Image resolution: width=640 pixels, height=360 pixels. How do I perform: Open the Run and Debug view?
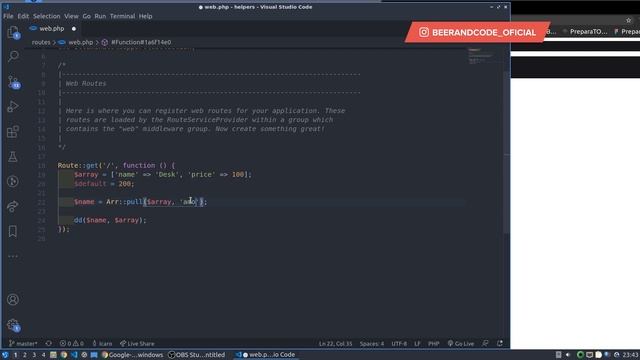[13, 107]
